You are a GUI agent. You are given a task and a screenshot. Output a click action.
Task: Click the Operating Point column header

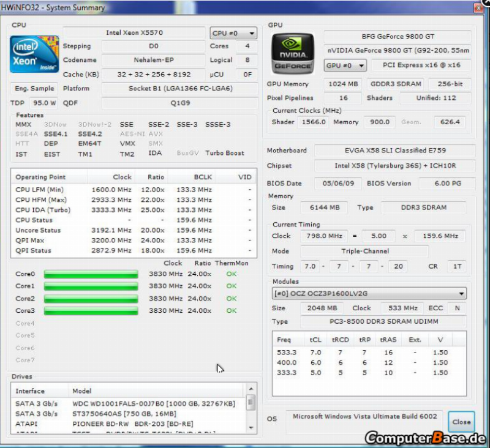pyautogui.click(x=50, y=177)
